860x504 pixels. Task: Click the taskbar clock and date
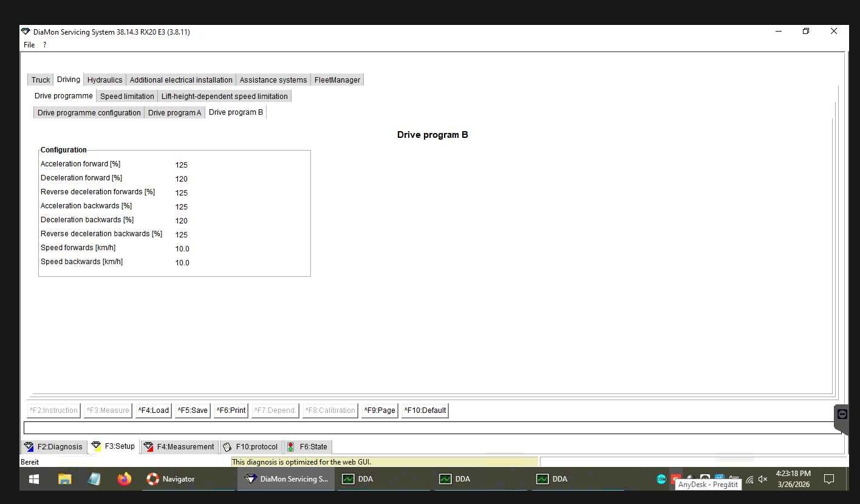tap(793, 479)
